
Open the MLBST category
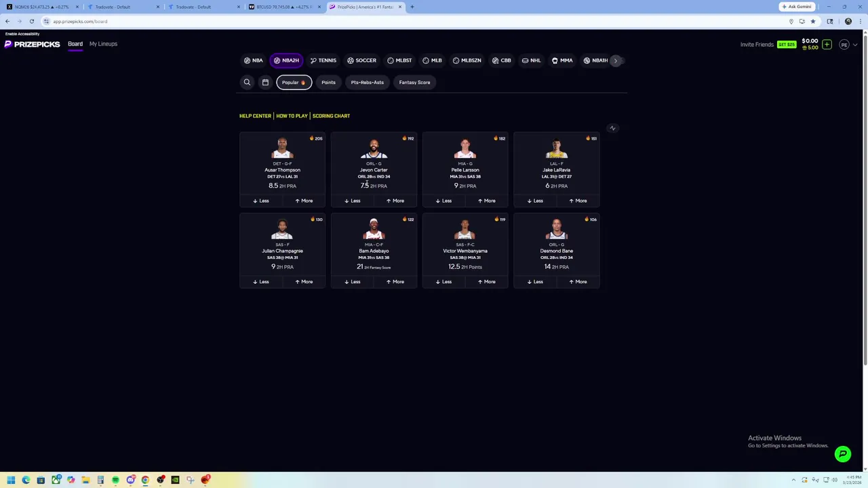click(x=399, y=60)
